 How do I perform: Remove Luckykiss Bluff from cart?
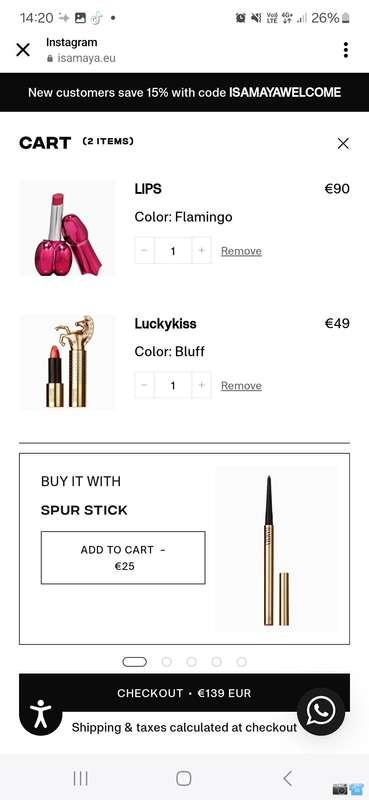click(x=241, y=386)
